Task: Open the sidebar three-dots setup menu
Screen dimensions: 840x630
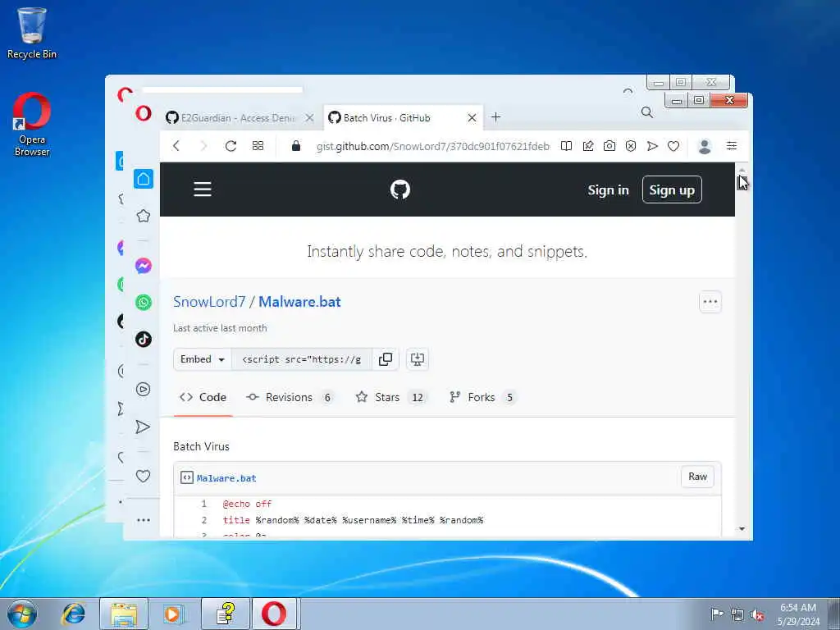Action: coord(143,519)
